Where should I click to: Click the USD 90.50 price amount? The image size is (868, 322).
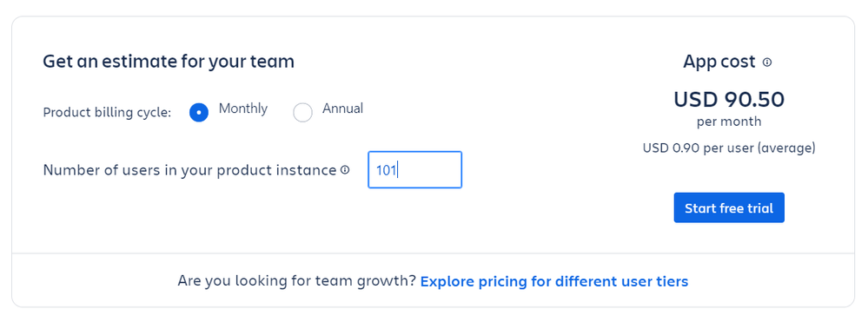coord(728,100)
